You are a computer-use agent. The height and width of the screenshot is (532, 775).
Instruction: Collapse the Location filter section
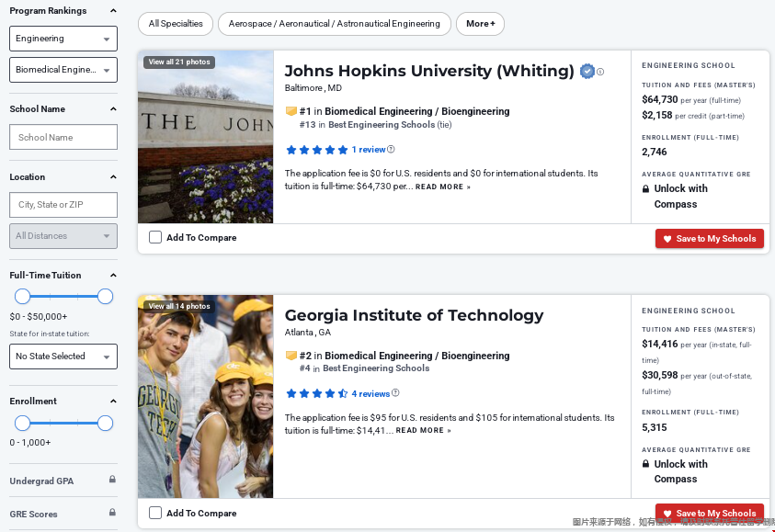113,176
